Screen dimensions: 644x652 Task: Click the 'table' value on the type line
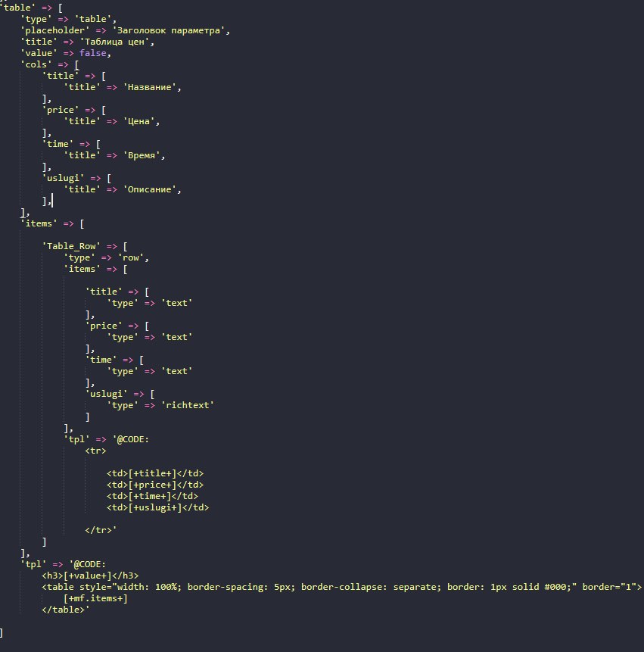pos(92,19)
